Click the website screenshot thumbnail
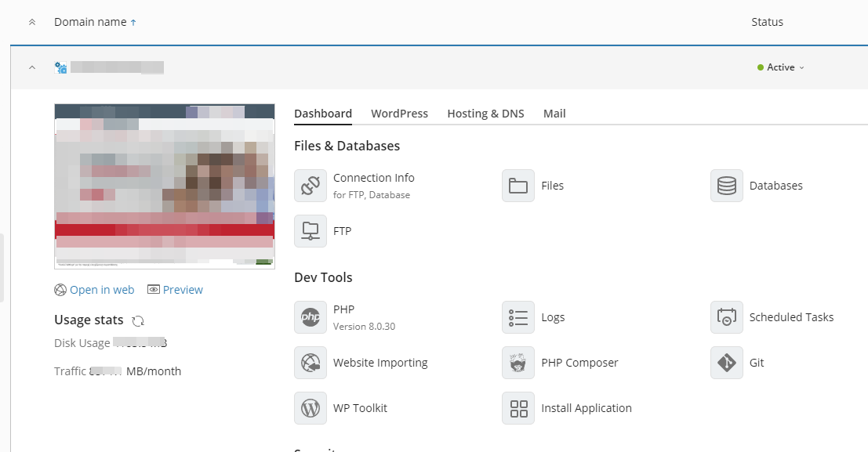 pyautogui.click(x=165, y=186)
